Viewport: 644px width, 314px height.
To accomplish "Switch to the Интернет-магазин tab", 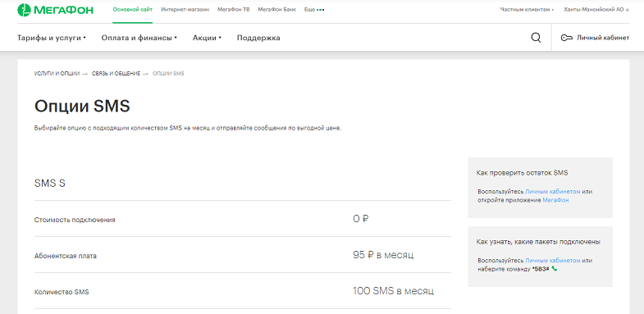I will (x=185, y=10).
